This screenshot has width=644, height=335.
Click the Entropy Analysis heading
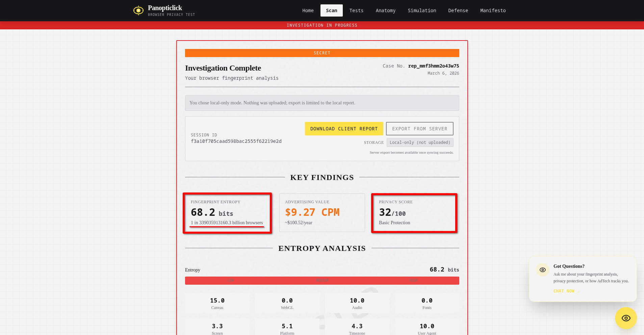pyautogui.click(x=322, y=248)
